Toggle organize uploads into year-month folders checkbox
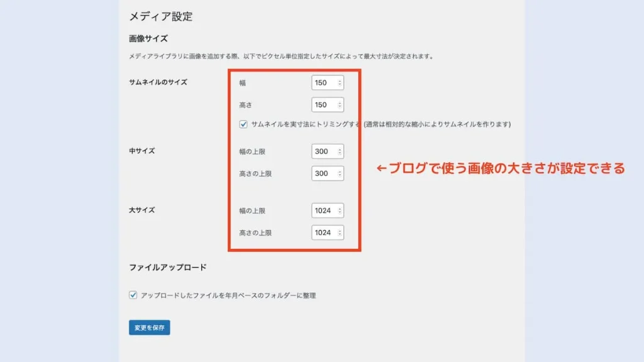This screenshot has width=644, height=362. pyautogui.click(x=133, y=295)
